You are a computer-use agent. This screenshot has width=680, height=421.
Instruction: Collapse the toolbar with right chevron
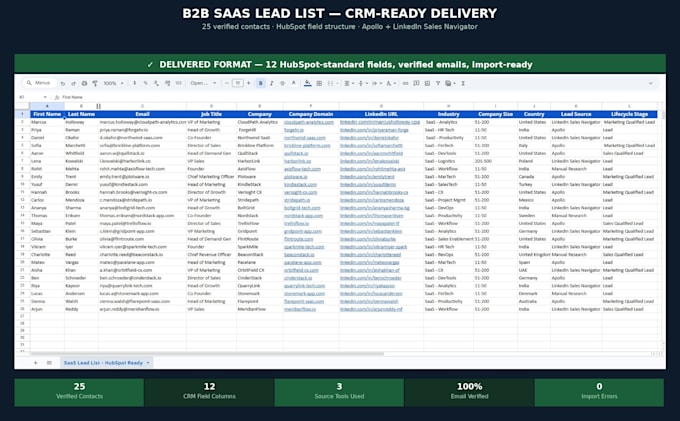651,83
